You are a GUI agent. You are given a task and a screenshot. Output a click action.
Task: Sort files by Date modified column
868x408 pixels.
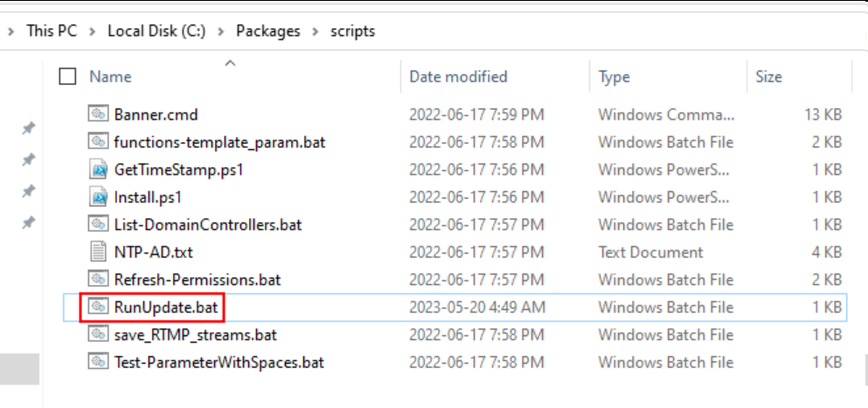458,76
